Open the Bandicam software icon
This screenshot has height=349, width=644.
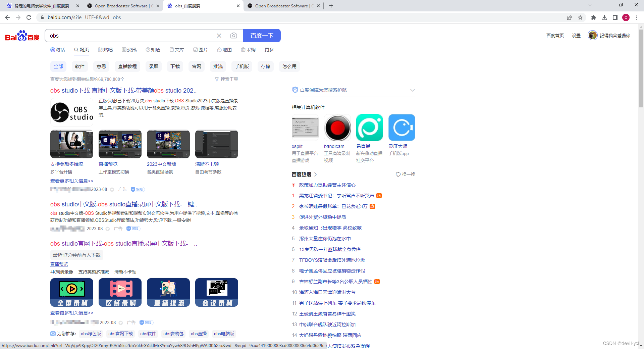337,128
